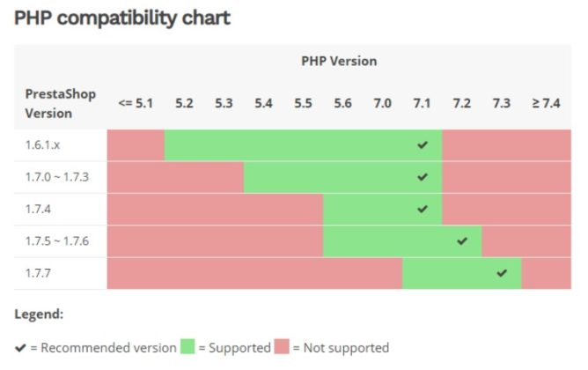Click the 7.1 column header
588x370 pixels.
point(422,103)
